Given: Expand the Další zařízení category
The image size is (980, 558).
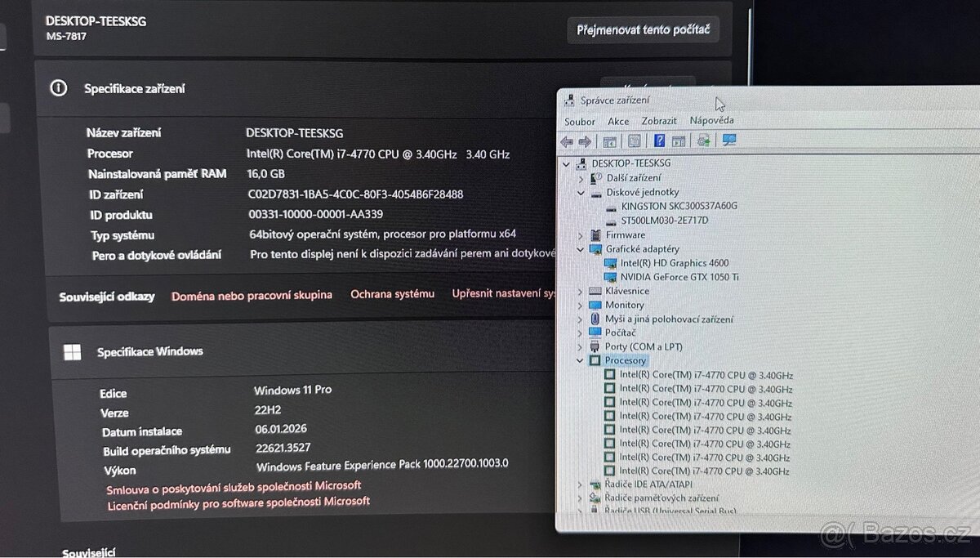Looking at the screenshot, I should (x=580, y=177).
